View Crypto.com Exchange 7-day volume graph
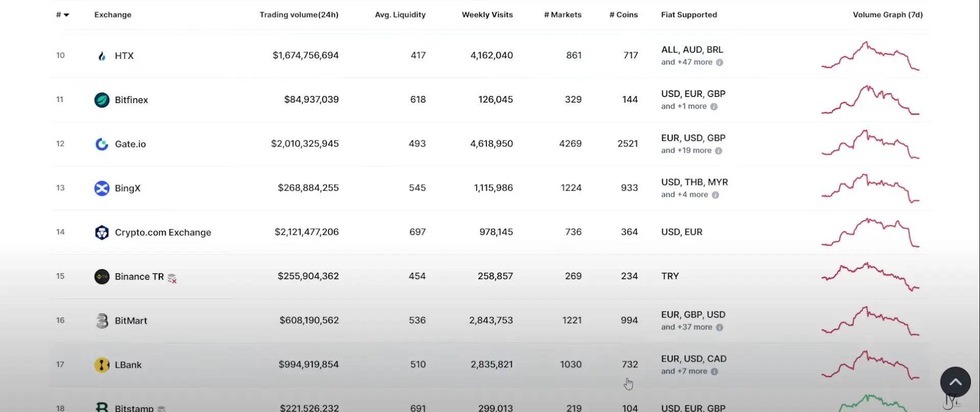 (870, 233)
